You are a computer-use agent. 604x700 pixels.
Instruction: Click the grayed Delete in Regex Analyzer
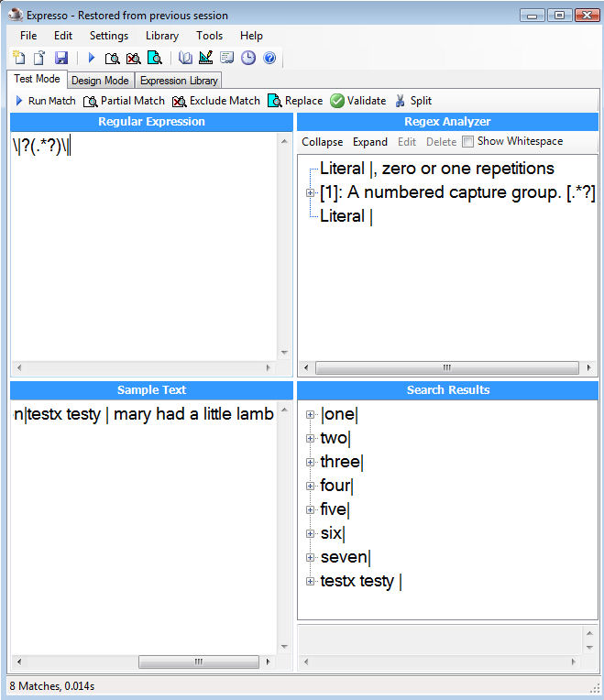pyautogui.click(x=441, y=142)
